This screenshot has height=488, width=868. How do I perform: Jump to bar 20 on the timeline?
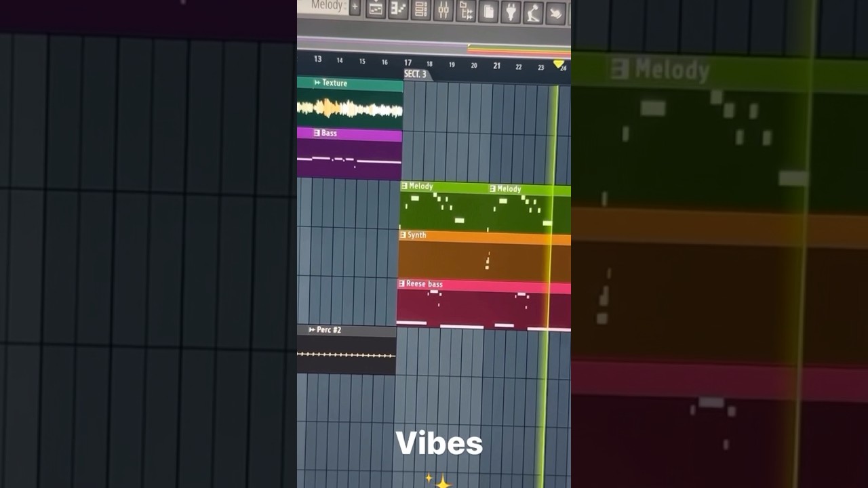(474, 65)
